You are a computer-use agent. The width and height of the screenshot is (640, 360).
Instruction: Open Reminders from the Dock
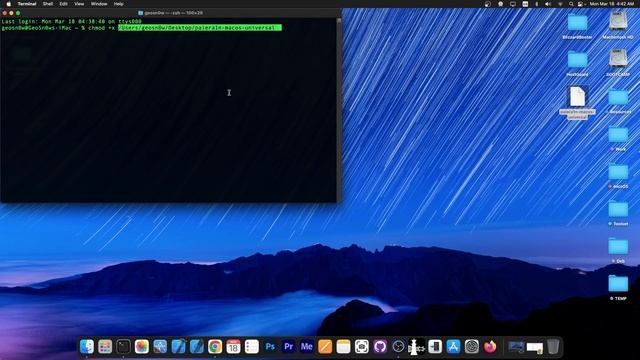251,347
